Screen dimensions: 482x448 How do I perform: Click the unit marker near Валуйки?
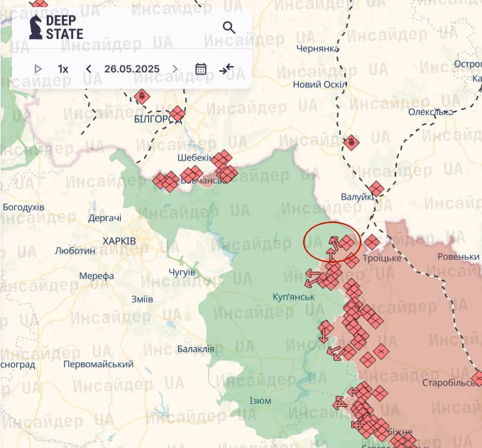pos(376,188)
